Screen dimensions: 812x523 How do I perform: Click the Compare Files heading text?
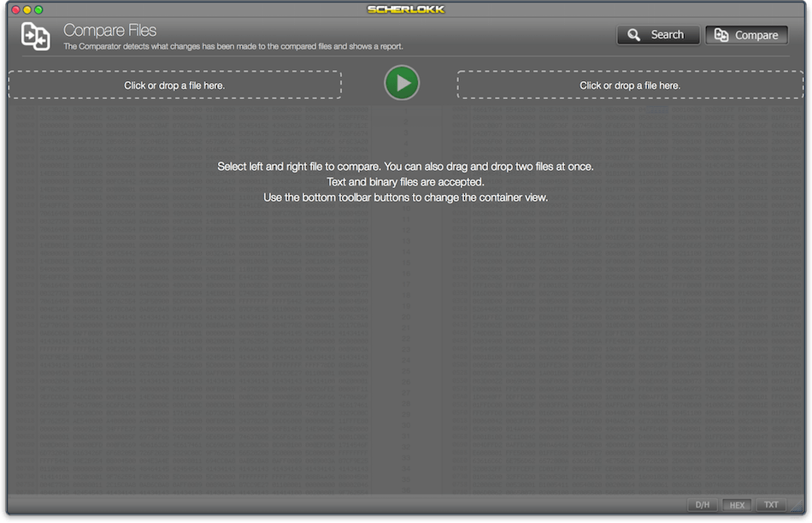[x=109, y=31]
